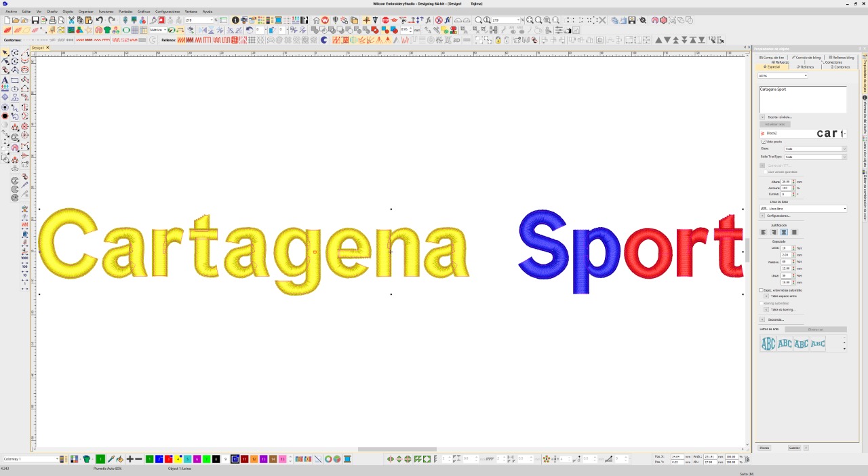Click the Open folder icon

tap(16, 20)
